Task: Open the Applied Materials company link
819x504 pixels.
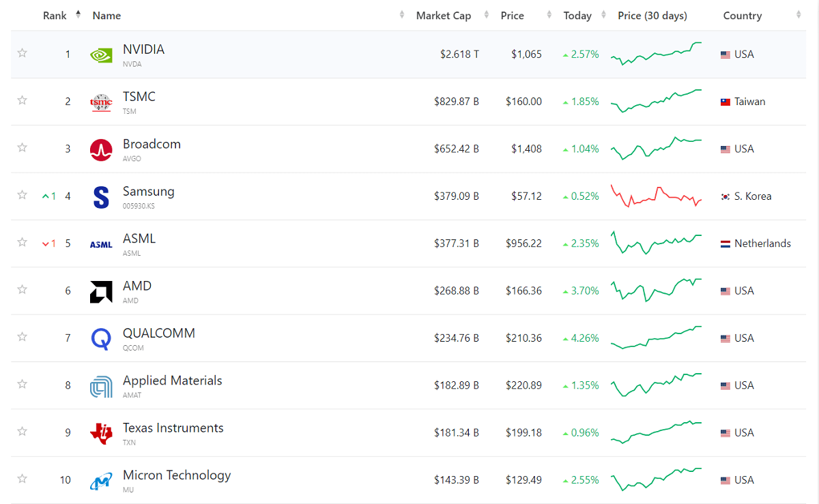Action: (x=173, y=381)
